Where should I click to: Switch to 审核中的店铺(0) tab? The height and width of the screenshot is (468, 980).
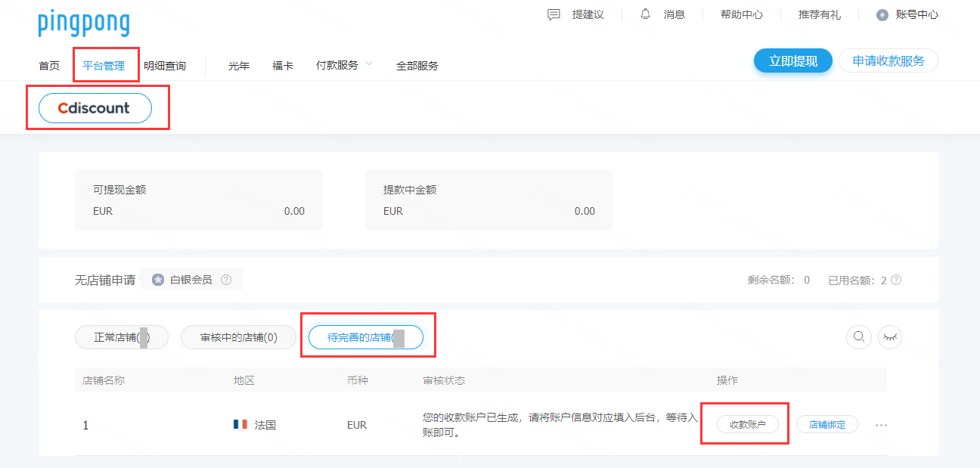pyautogui.click(x=238, y=337)
